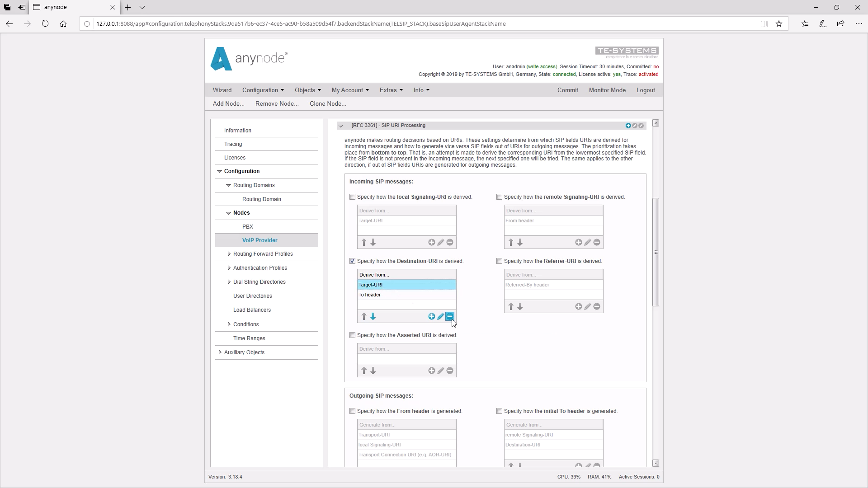Viewport: 868px width, 488px height.
Task: Expand Auxiliary Objects tree node
Action: point(220,352)
